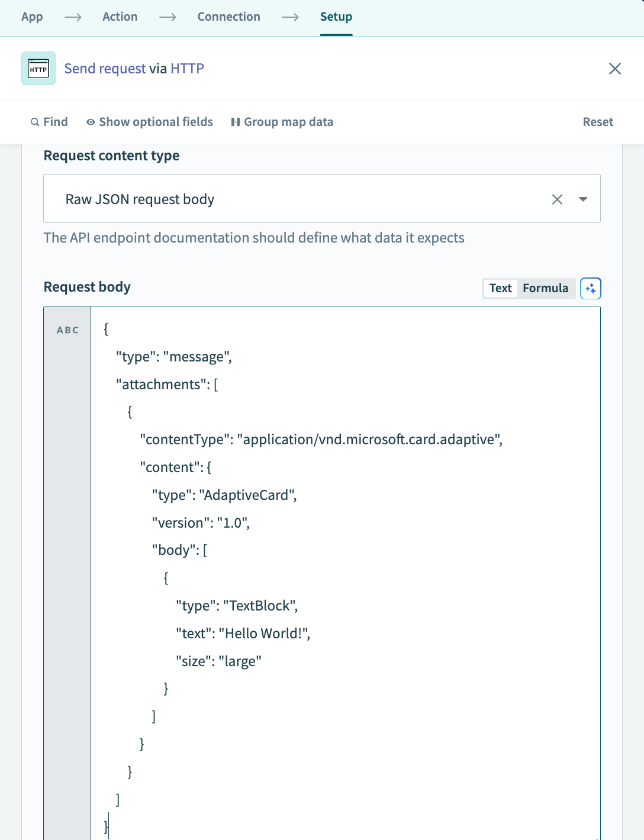Click the Group map data icon
Viewport: 644px width, 840px height.
point(235,122)
